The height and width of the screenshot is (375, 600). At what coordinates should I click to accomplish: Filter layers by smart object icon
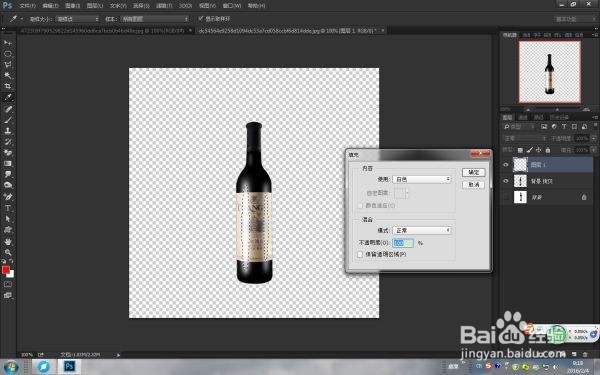coord(584,127)
